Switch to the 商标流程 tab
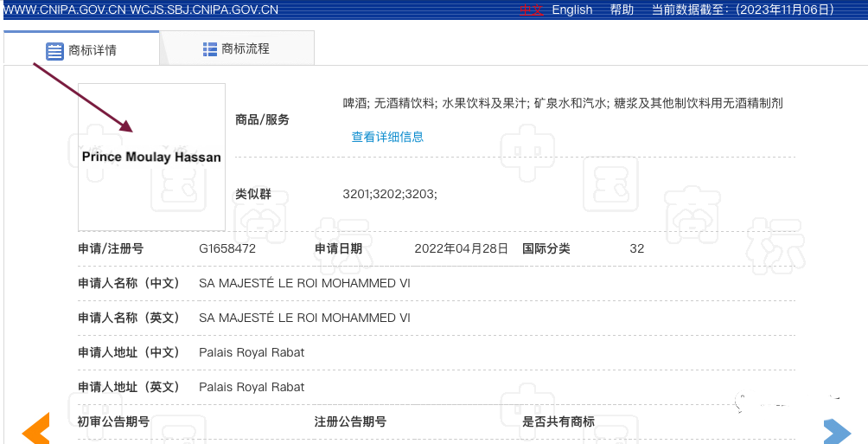 click(237, 48)
